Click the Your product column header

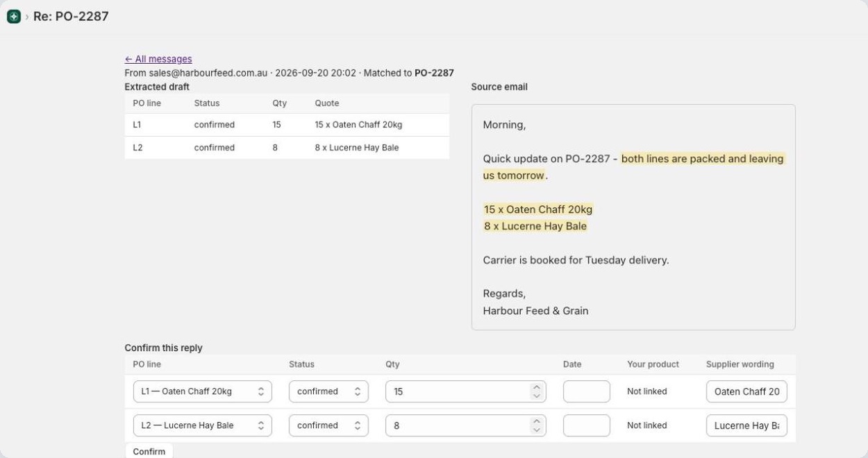tap(653, 364)
